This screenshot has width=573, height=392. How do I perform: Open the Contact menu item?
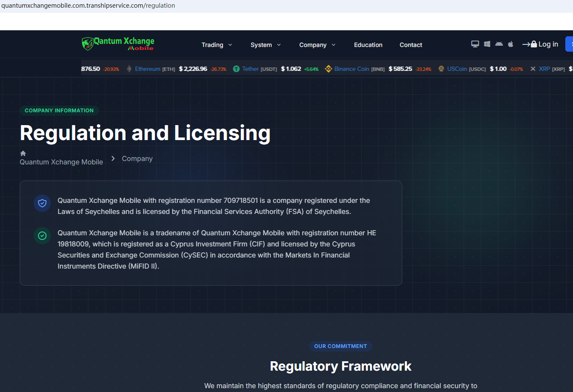pyautogui.click(x=411, y=45)
